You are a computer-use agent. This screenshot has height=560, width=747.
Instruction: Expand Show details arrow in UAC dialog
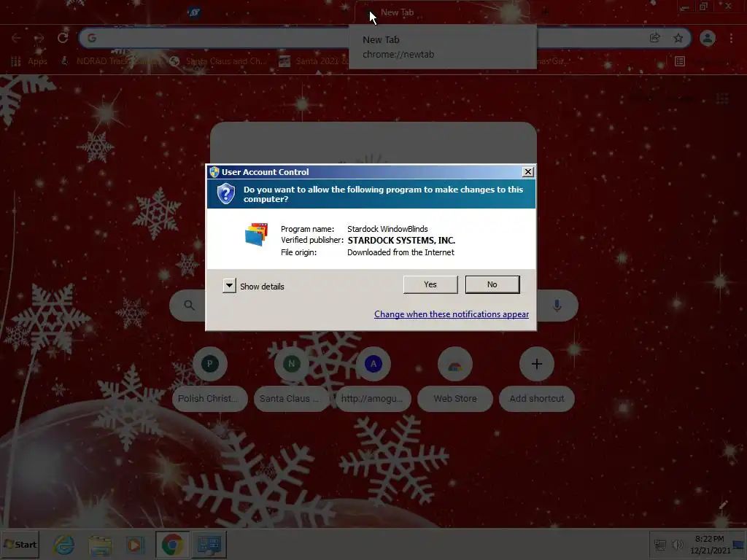coord(229,286)
